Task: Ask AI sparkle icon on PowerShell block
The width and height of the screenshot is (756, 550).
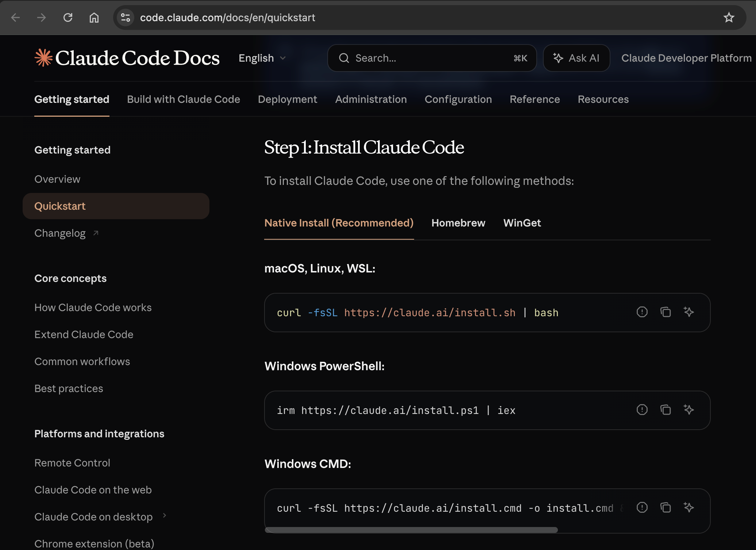Action: pos(688,410)
